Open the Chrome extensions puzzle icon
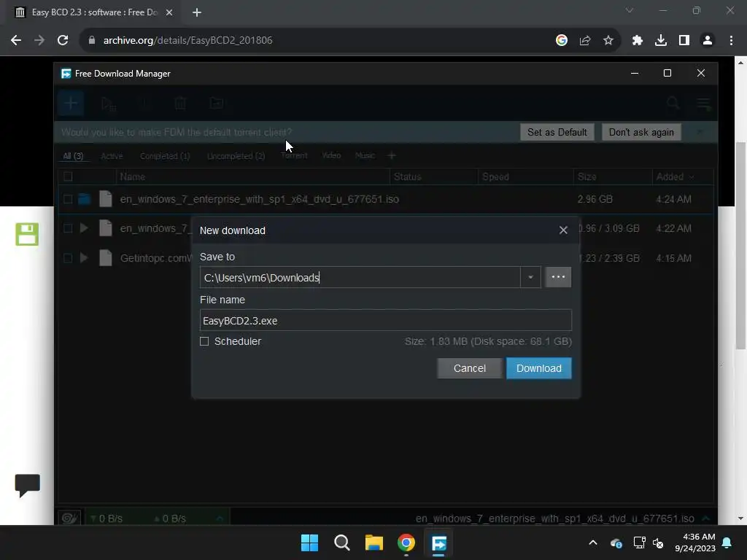 [638, 41]
